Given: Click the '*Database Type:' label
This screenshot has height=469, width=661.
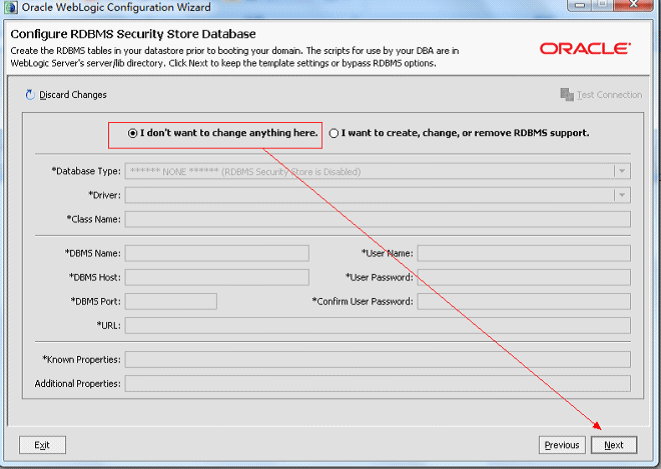Looking at the screenshot, I should [x=86, y=171].
